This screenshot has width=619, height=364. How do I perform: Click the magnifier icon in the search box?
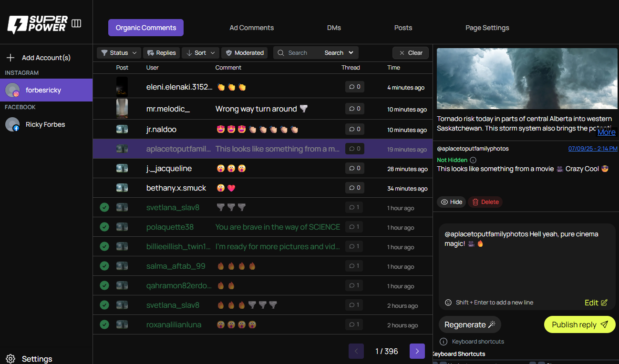pyautogui.click(x=281, y=53)
